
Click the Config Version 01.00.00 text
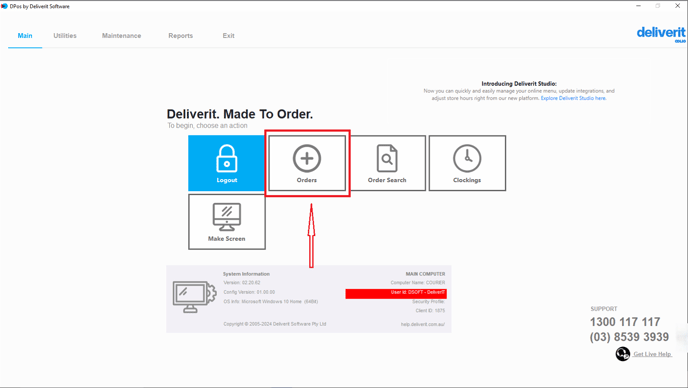pyautogui.click(x=249, y=292)
